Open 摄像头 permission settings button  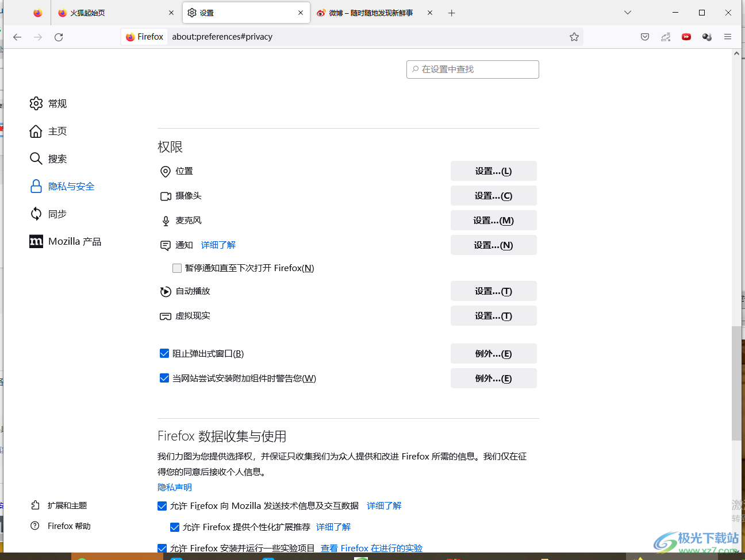[494, 196]
